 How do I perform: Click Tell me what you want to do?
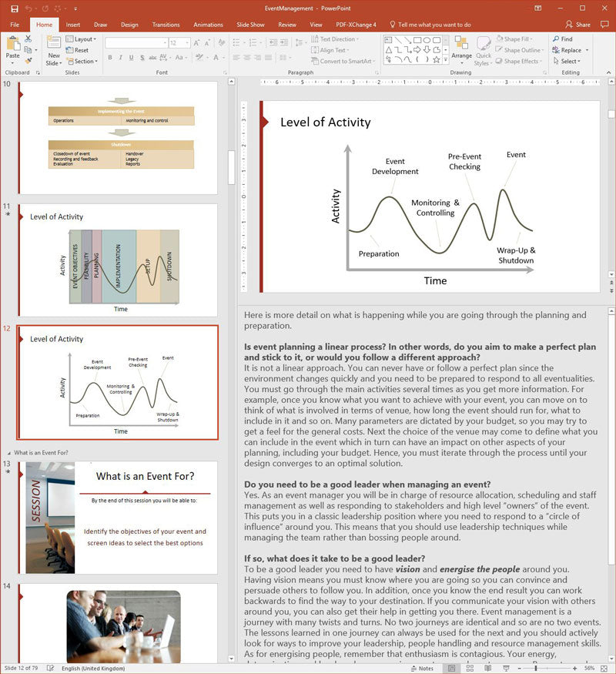[x=430, y=25]
